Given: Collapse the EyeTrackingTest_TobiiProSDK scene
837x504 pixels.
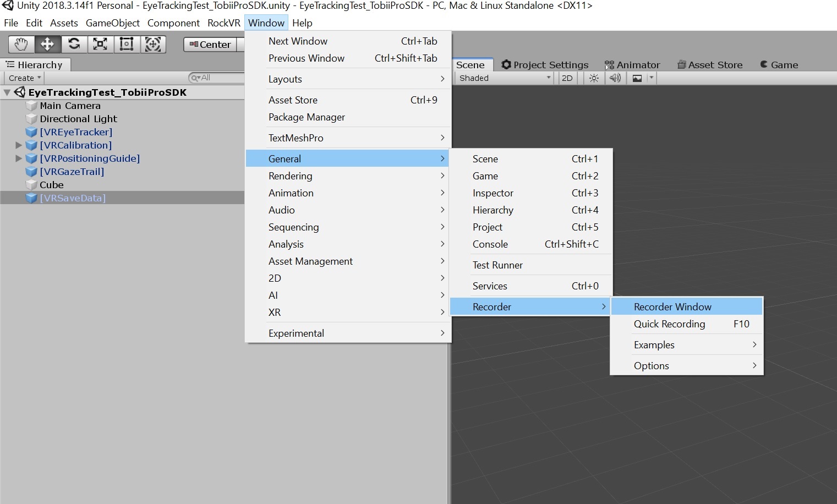Looking at the screenshot, I should coord(7,92).
